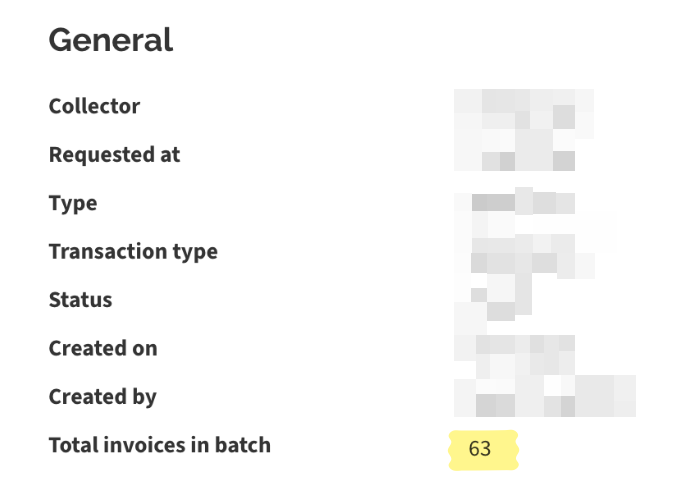Image resolution: width=688 pixels, height=492 pixels.
Task: Click the Type field label
Action: pos(73,203)
